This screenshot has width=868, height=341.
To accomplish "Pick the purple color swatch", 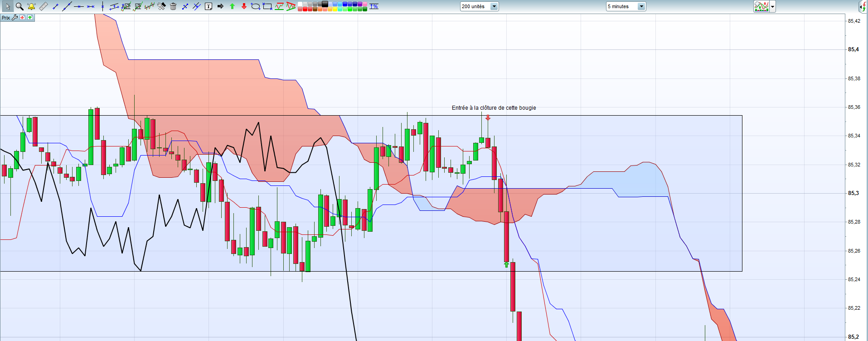I will [x=359, y=4].
